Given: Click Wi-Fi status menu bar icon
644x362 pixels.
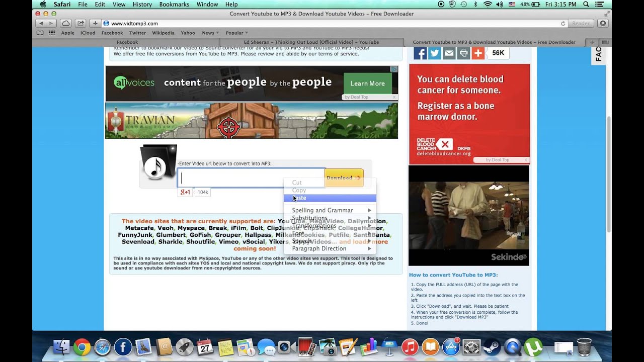Looking at the screenshot, I should (x=487, y=4).
